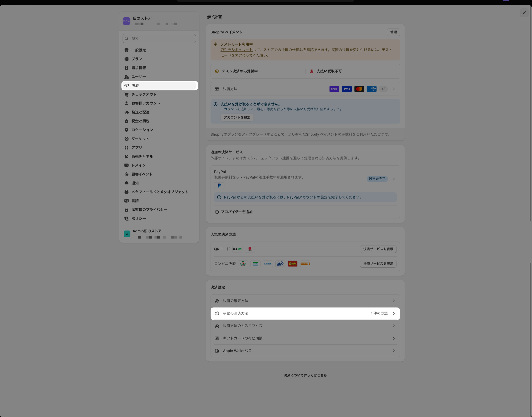Open the ドメイン icon
The image size is (532, 417).
tap(126, 165)
